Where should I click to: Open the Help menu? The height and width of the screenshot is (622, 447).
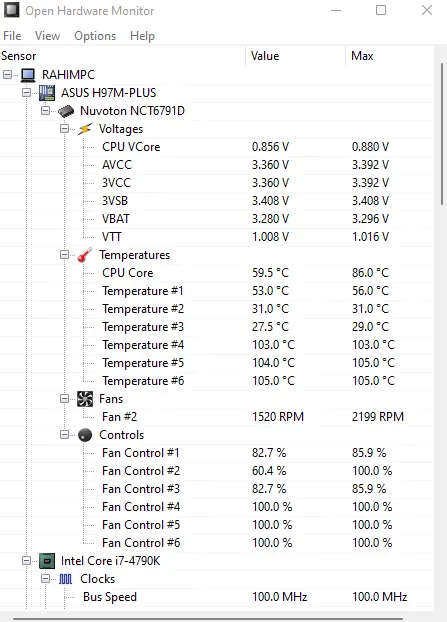pyautogui.click(x=142, y=36)
